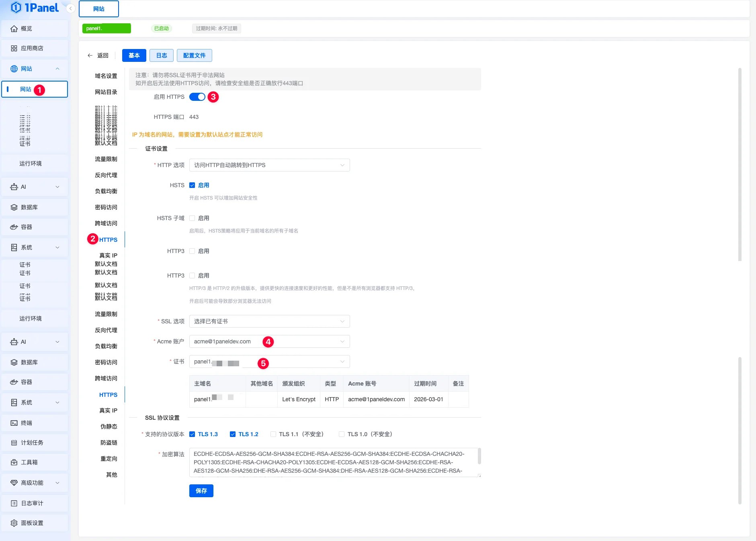Open the HTTP 选项 dropdown
This screenshot has width=756, height=541.
click(x=269, y=165)
